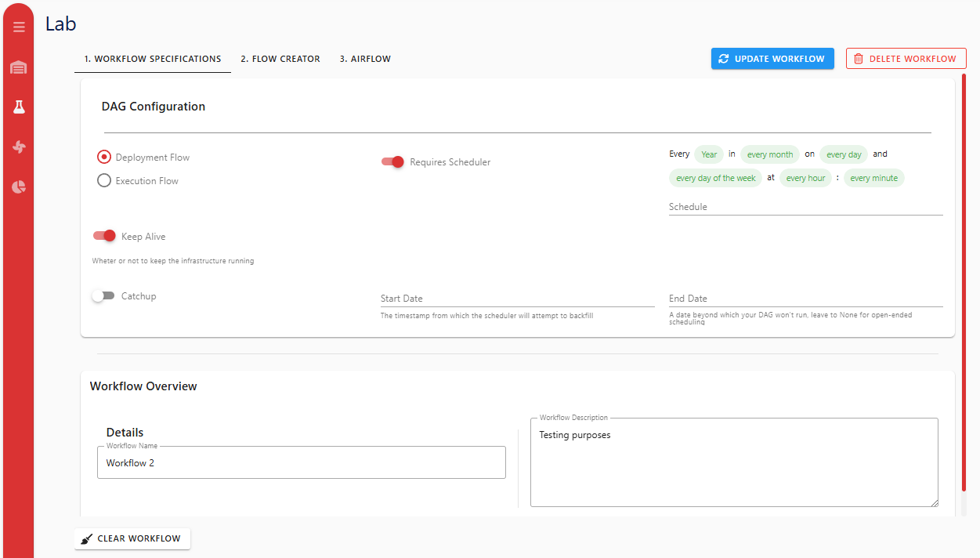Select the warehouse icon in the sidebar
980x558 pixels.
[x=19, y=67]
